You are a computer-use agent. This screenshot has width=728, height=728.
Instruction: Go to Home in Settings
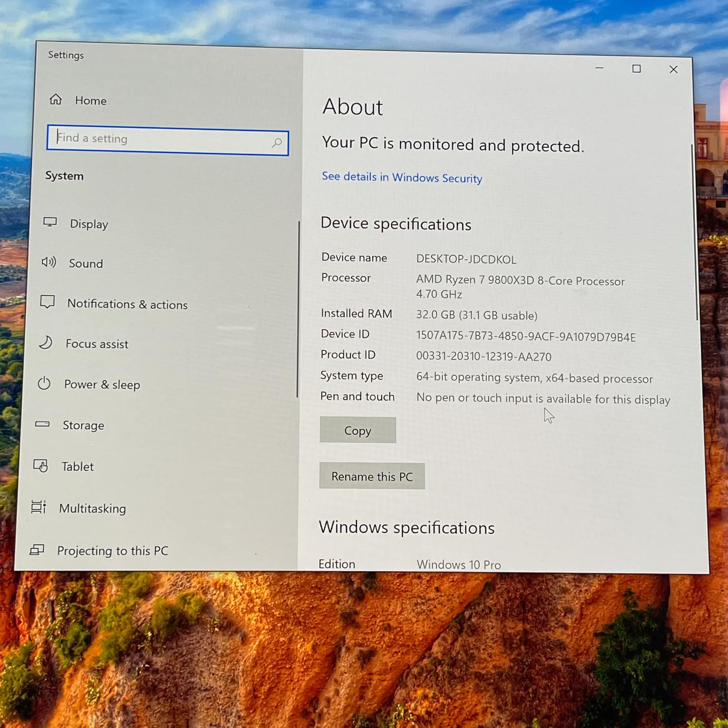tap(91, 101)
